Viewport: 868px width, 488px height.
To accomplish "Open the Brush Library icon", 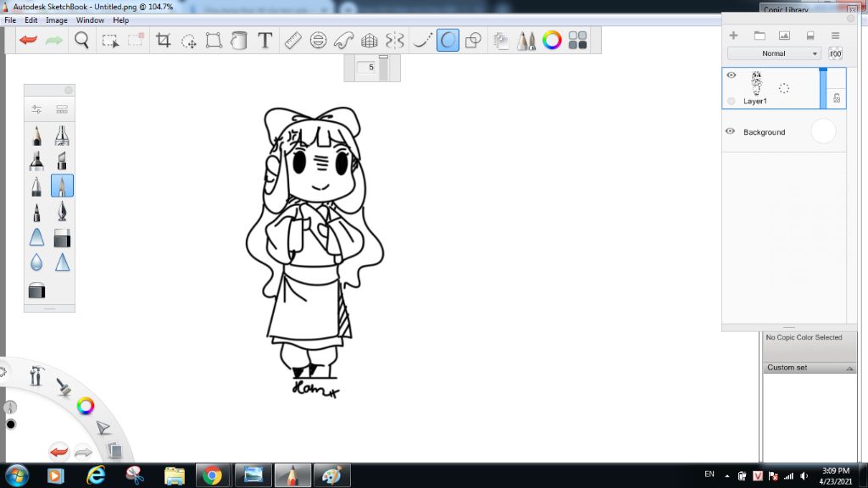I will (x=62, y=109).
